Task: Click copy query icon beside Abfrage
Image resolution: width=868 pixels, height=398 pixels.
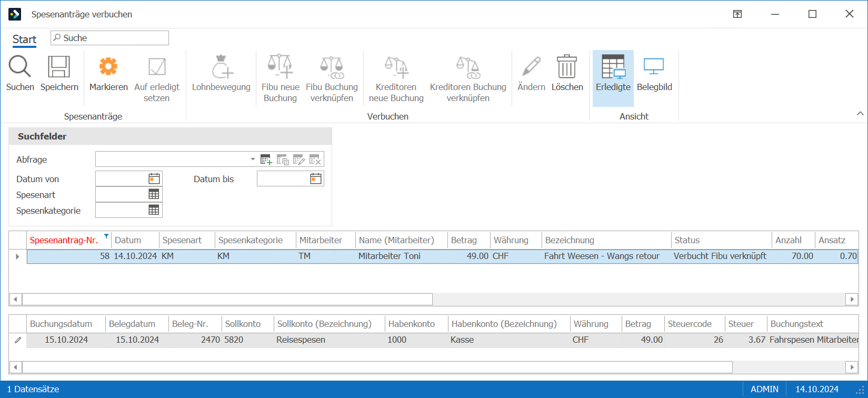Action: click(283, 160)
